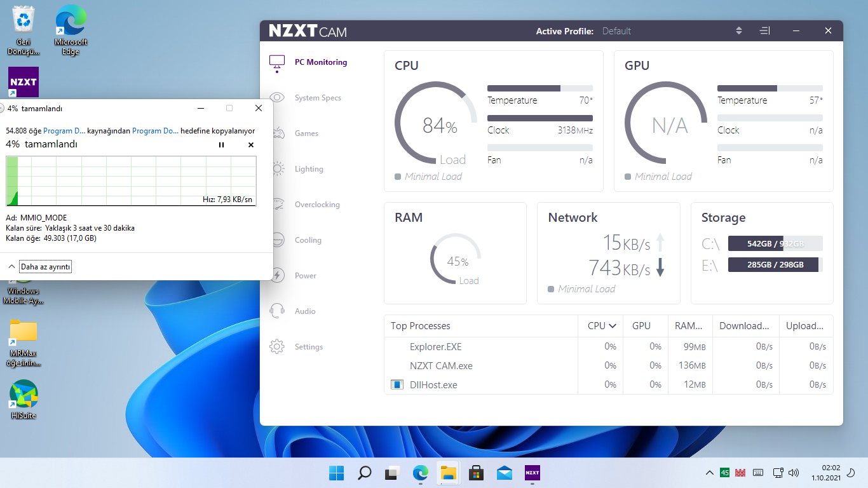868x488 pixels.
Task: Sort Top Processes by GPU column
Action: pos(641,326)
